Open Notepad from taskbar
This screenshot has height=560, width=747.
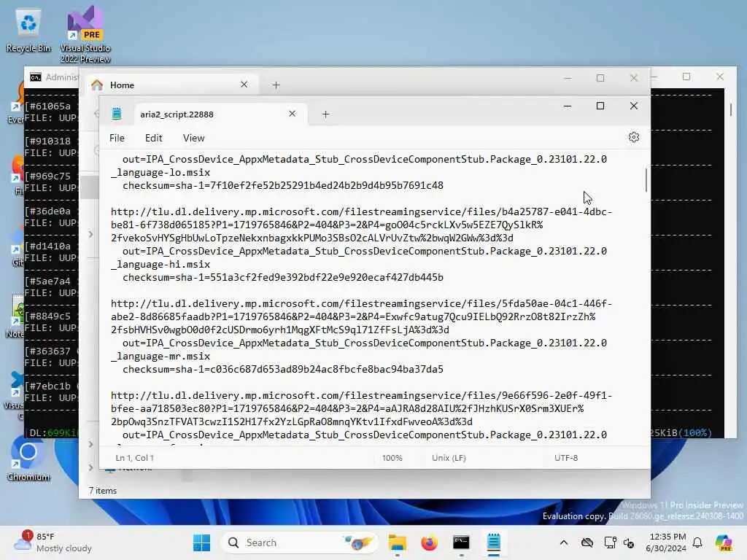494,542
